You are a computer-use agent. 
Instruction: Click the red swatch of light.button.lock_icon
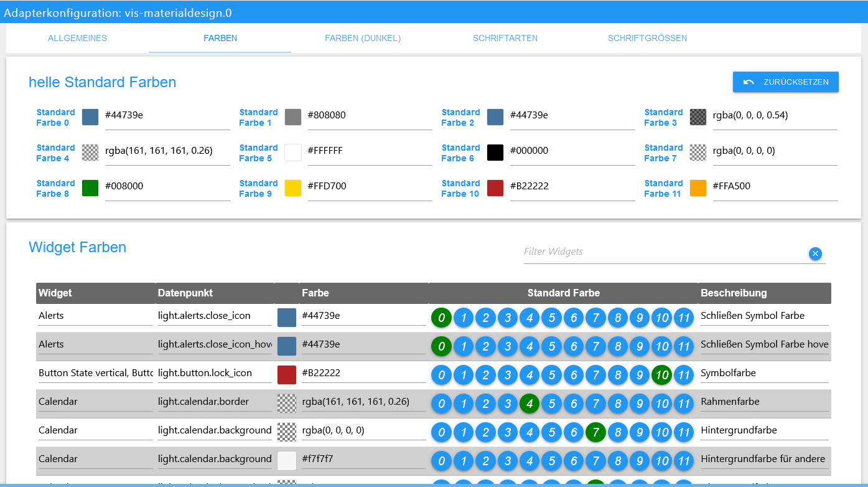point(287,375)
